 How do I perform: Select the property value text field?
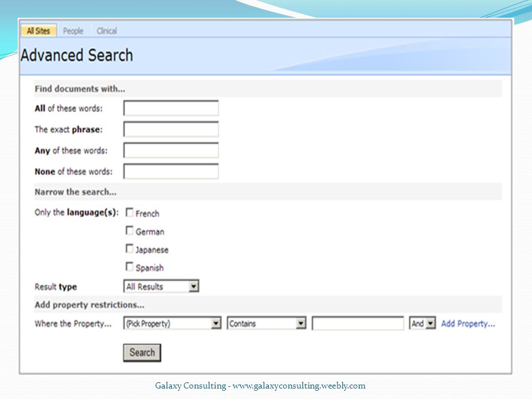358,323
